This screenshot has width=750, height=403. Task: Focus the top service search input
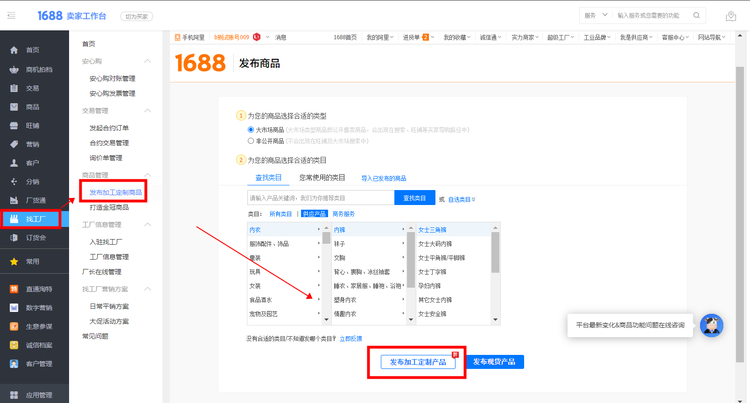[x=651, y=15]
